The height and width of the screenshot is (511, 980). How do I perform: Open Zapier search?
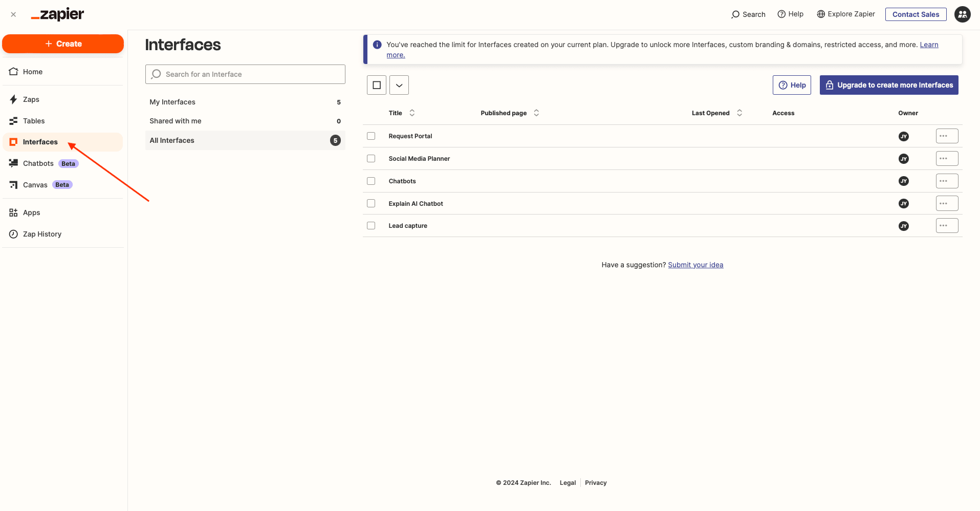tap(748, 14)
